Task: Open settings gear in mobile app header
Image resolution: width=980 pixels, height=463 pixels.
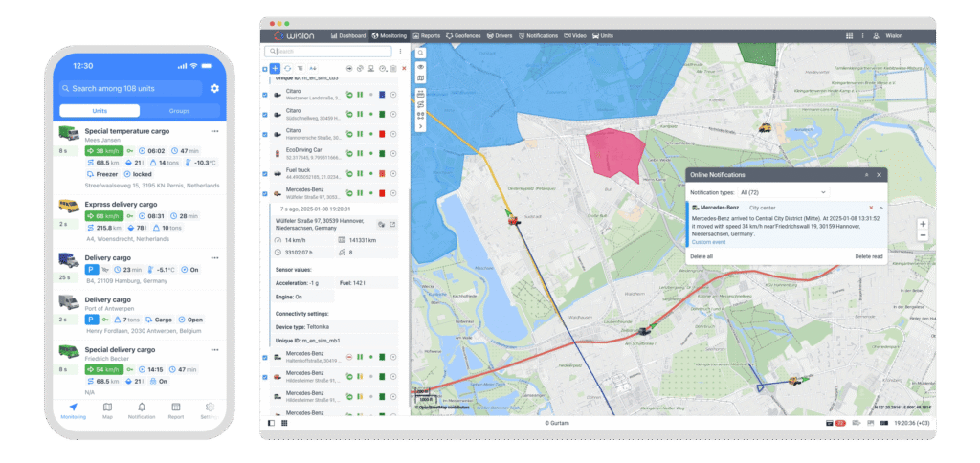Action: click(x=214, y=89)
